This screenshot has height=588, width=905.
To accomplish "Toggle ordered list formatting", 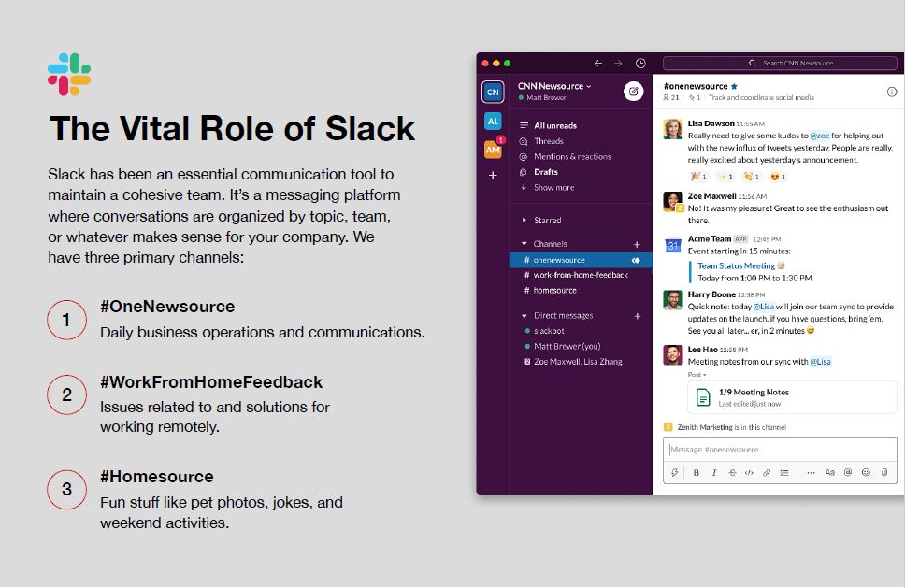I will pos(784,473).
